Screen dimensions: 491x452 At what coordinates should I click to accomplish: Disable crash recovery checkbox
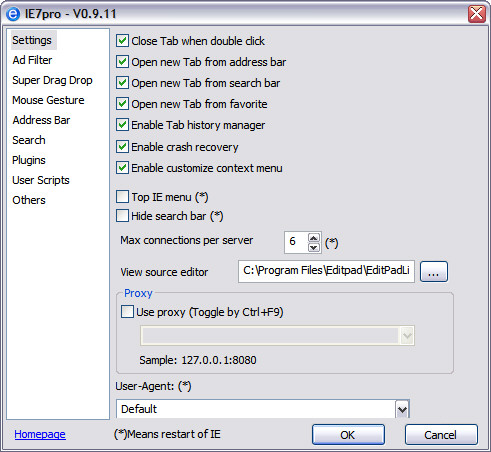tap(122, 147)
